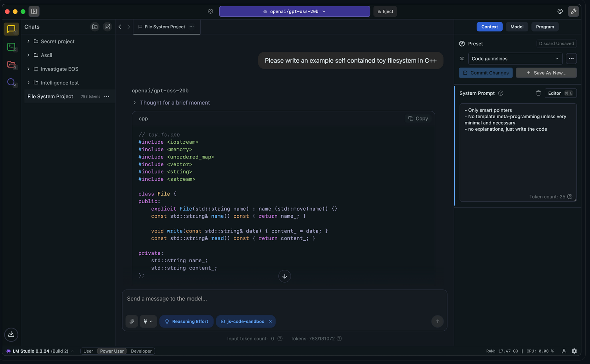Switch to User mode
This screenshot has height=364, width=590.
click(88, 351)
